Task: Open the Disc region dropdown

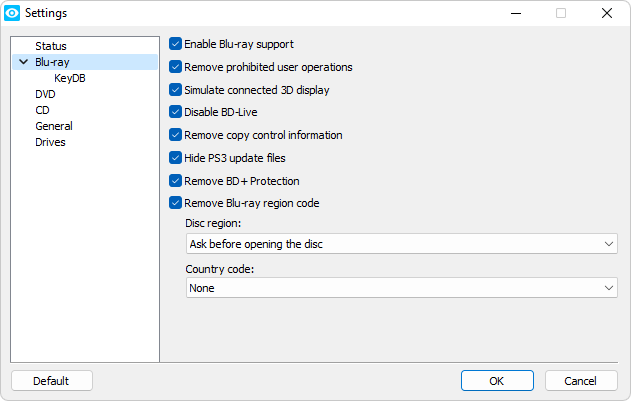Action: pos(401,244)
